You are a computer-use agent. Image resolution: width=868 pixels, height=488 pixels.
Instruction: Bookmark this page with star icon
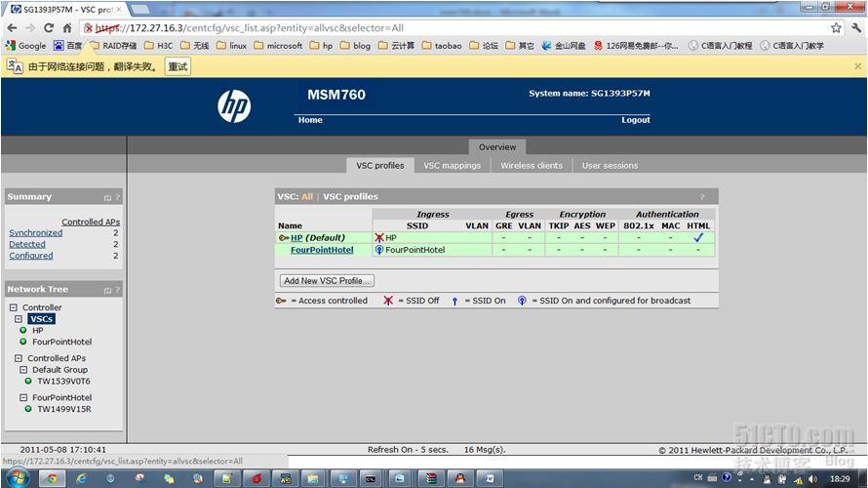click(836, 27)
